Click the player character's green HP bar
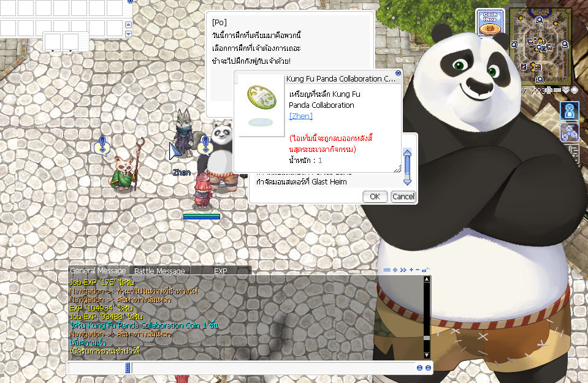588x383 pixels. click(x=202, y=216)
